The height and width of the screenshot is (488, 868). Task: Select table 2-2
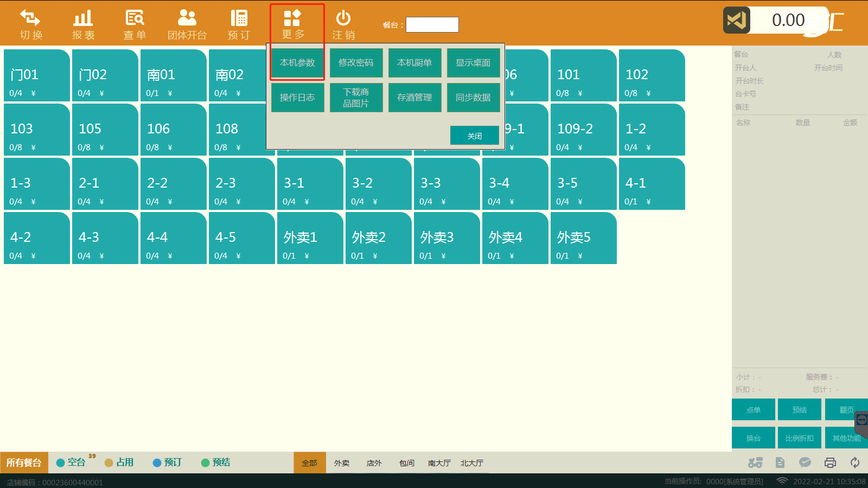pos(174,184)
